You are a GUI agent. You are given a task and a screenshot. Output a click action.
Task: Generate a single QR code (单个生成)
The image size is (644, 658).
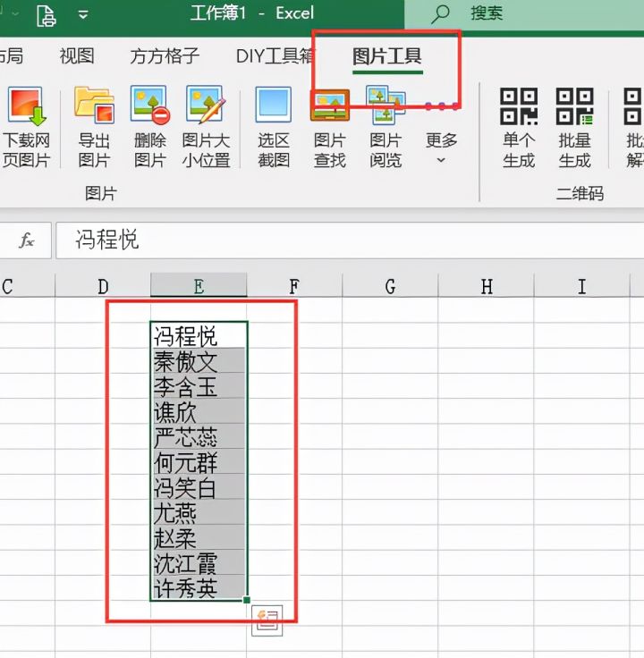(519, 127)
